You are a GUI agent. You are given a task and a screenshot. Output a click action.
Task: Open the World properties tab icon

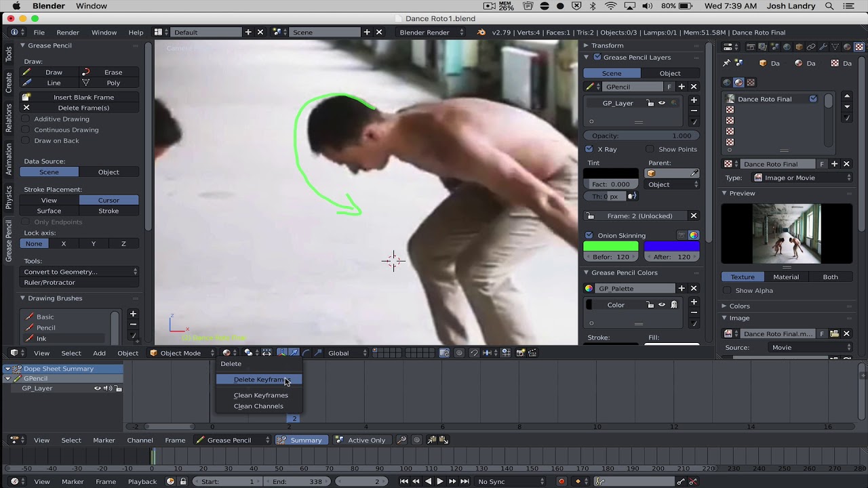point(787,47)
